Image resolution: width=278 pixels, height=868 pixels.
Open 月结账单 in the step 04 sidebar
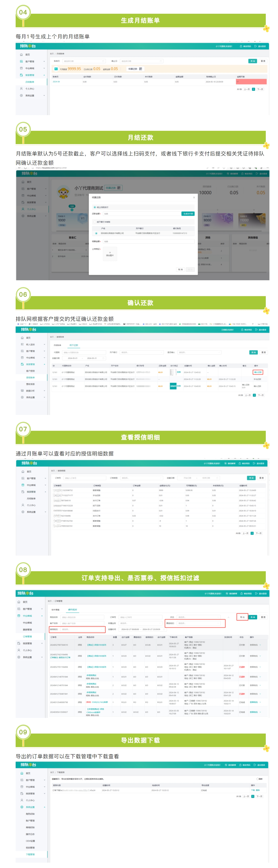[30, 82]
